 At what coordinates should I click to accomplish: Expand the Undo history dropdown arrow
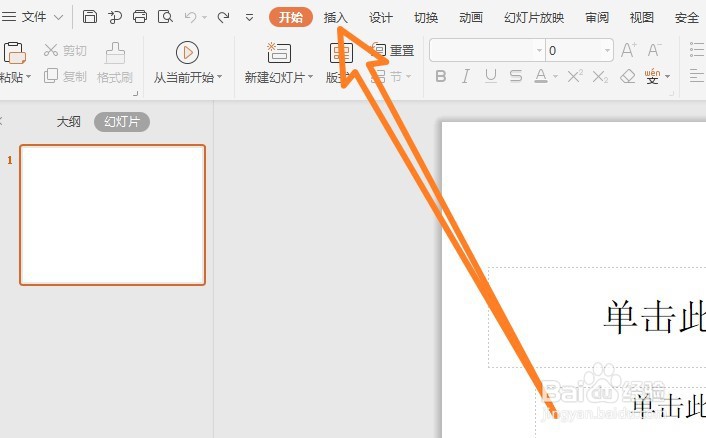(204, 18)
